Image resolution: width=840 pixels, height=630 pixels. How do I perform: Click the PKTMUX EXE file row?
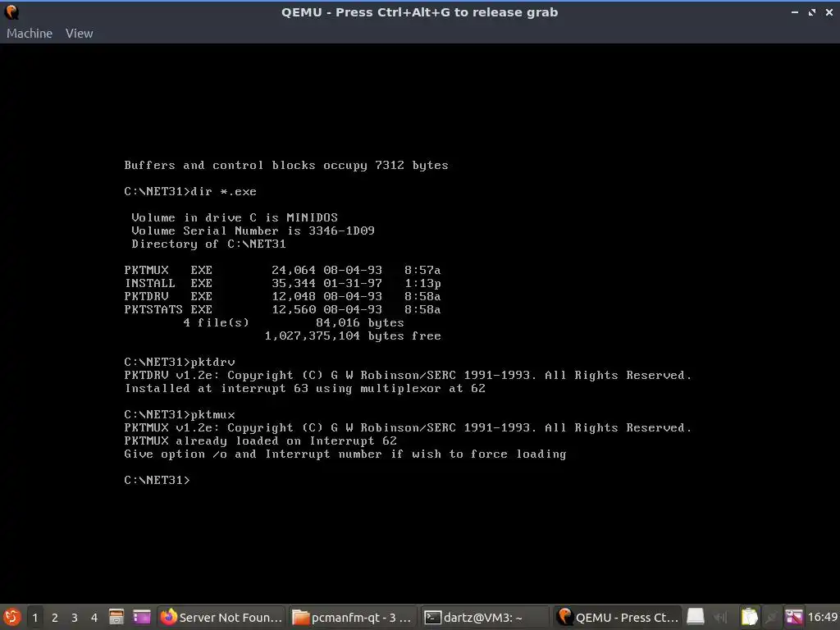pyautogui.click(x=282, y=270)
